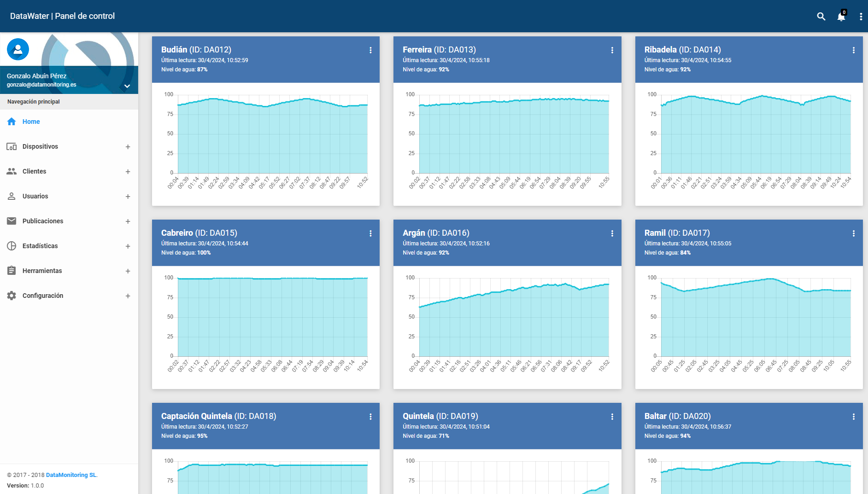The height and width of the screenshot is (494, 868).
Task: Open the notifications bell
Action: click(841, 17)
